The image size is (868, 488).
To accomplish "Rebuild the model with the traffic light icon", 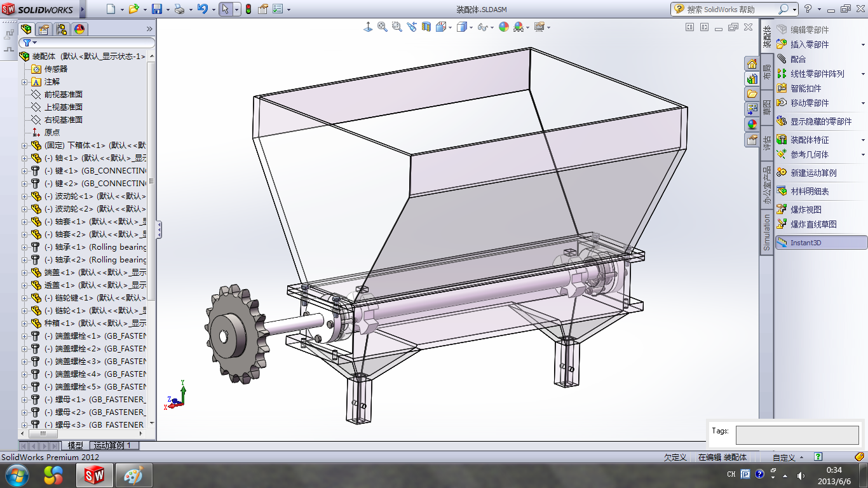I will click(x=248, y=9).
